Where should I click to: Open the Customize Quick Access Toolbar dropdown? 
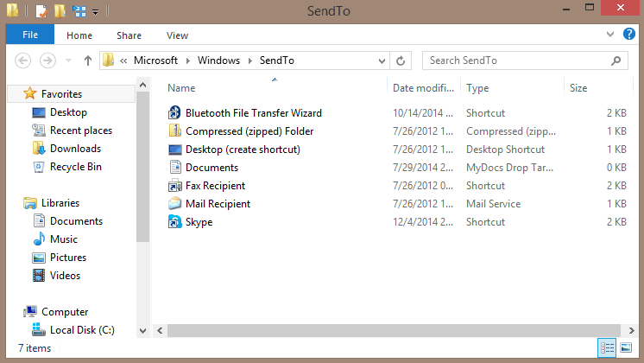click(x=95, y=12)
